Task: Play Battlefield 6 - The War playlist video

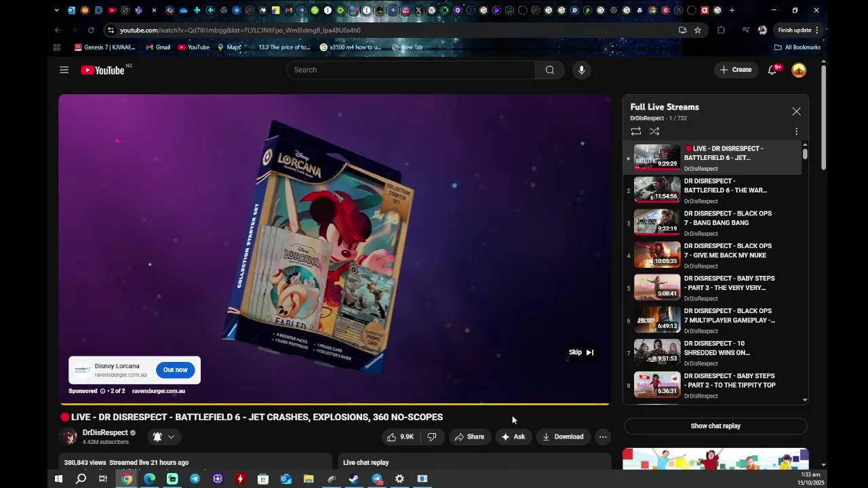Action: click(713, 190)
